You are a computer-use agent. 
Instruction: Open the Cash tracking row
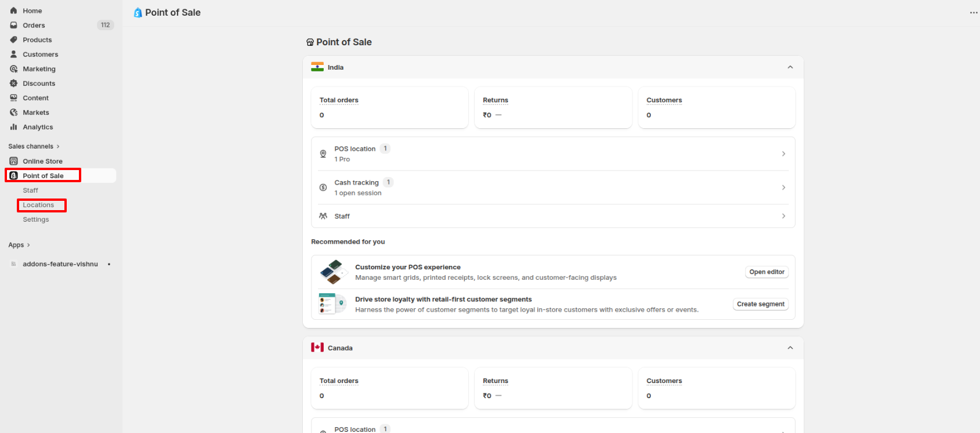click(552, 187)
